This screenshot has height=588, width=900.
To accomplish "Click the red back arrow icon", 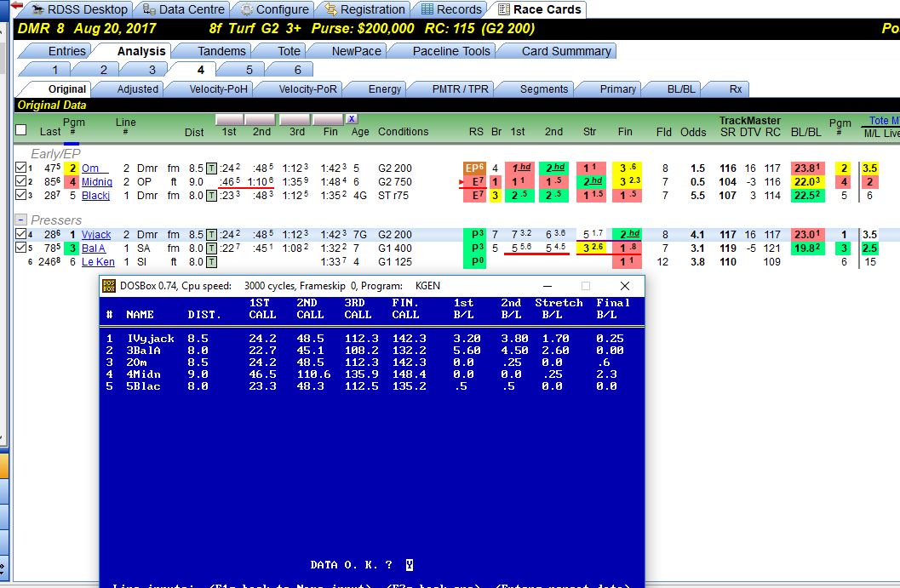I will 17,6.
